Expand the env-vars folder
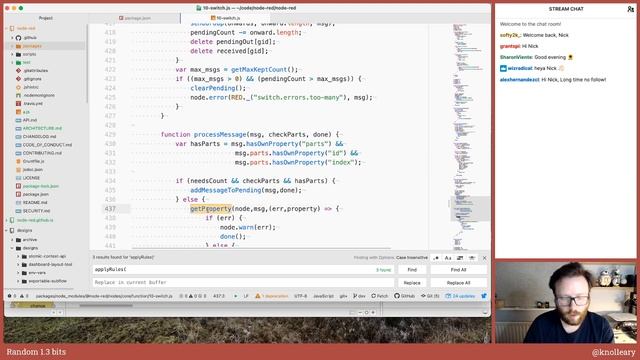This screenshot has height=360, width=640. (18, 273)
